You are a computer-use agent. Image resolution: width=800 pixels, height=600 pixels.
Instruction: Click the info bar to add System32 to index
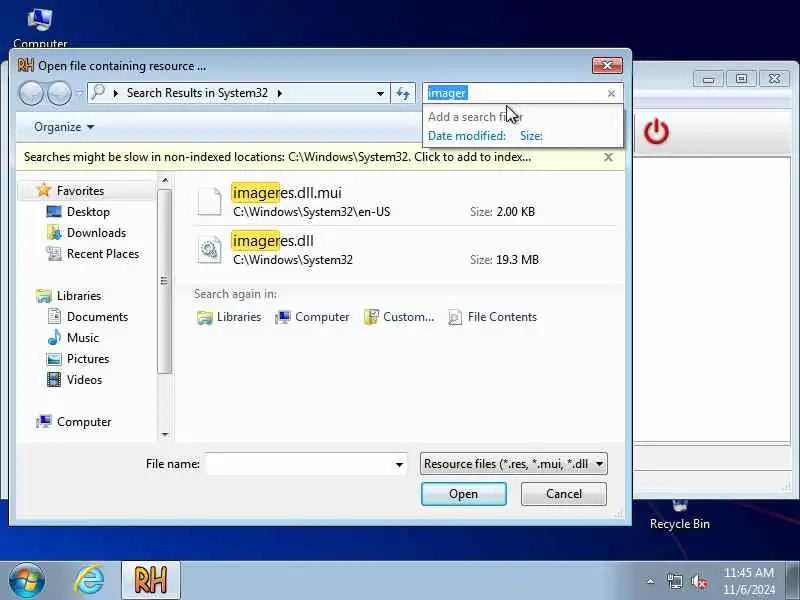tap(278, 157)
